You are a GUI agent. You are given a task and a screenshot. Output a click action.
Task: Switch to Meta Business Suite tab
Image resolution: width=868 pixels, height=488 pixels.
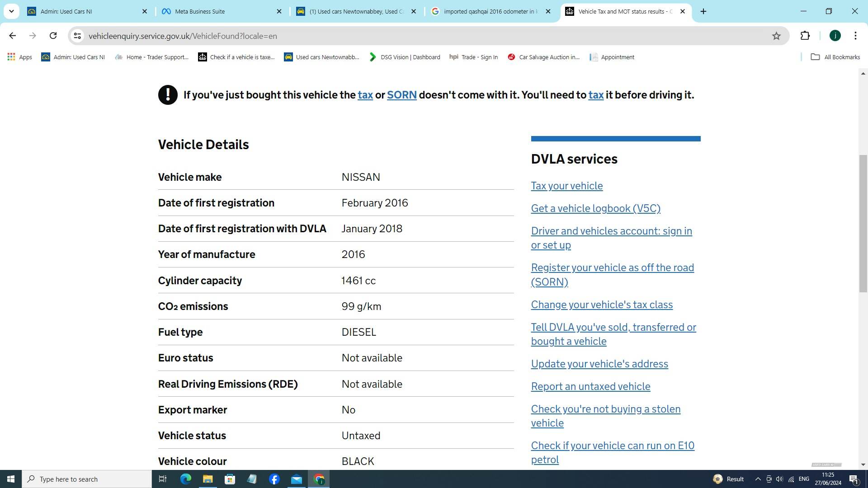[222, 11]
